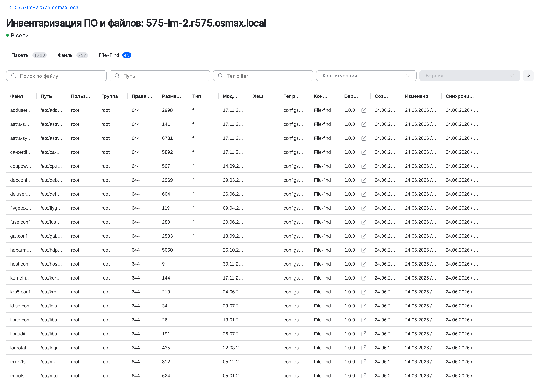Image resolution: width=539 pixels, height=392 pixels.
Task: Open version link icon in host.conf row
Action: click(x=364, y=264)
